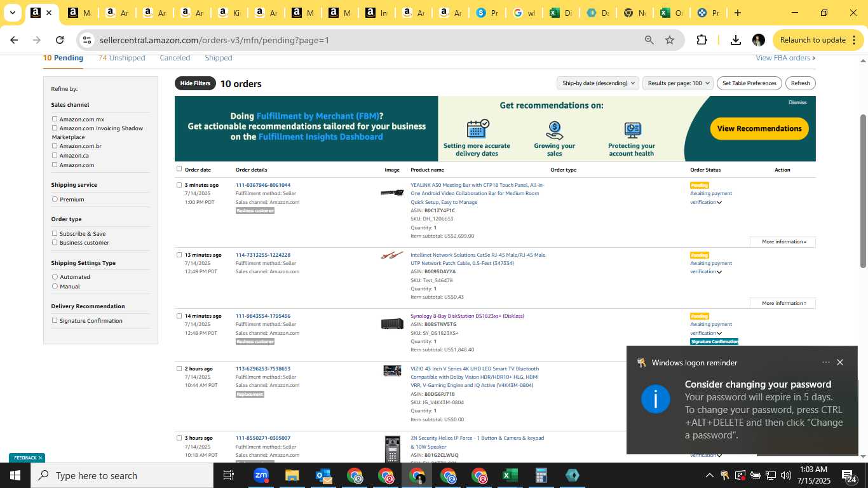Open the View FBA orders link

coord(785,58)
